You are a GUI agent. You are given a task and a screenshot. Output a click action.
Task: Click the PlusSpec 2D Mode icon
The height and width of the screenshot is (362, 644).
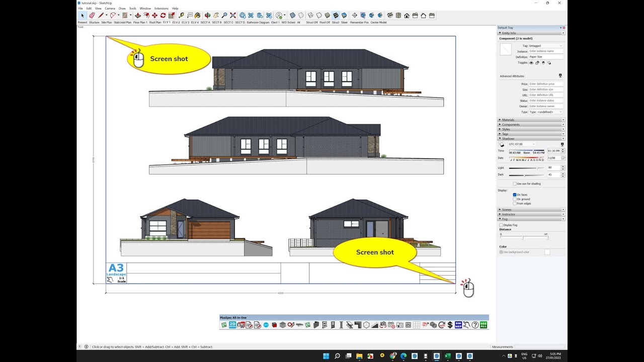click(232, 325)
